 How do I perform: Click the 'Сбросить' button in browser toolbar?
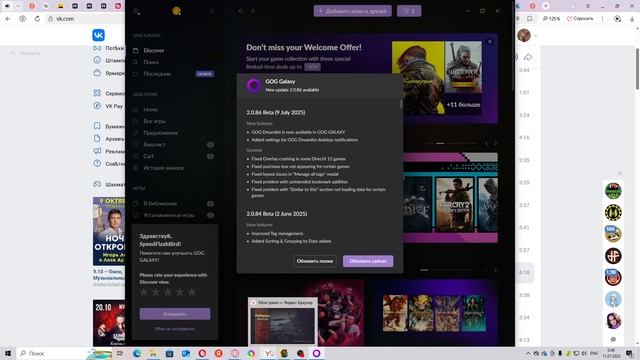click(580, 19)
